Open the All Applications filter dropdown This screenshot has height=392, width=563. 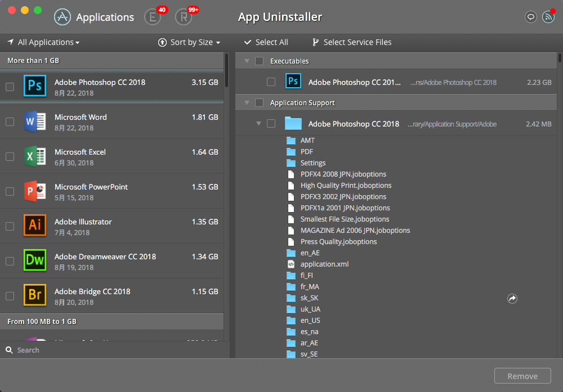43,42
